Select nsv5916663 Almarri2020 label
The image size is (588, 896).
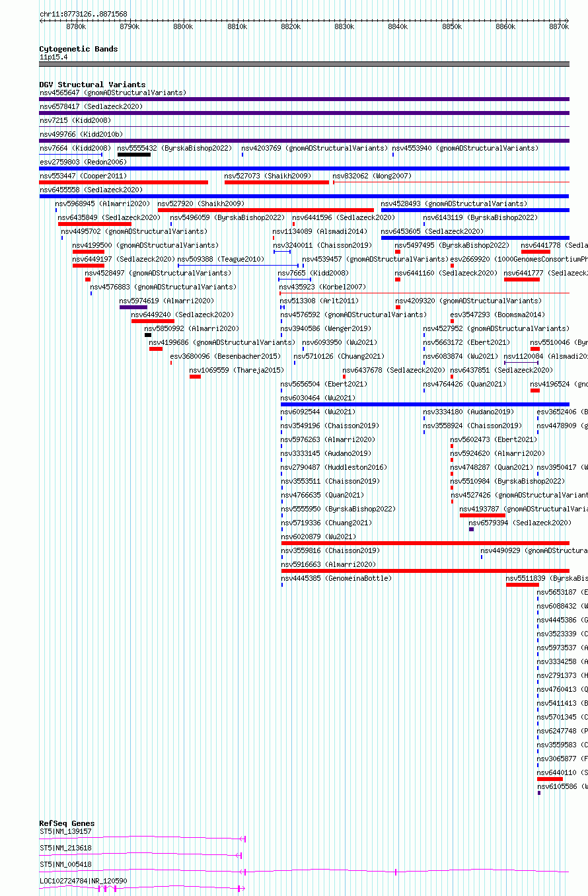coord(328,564)
